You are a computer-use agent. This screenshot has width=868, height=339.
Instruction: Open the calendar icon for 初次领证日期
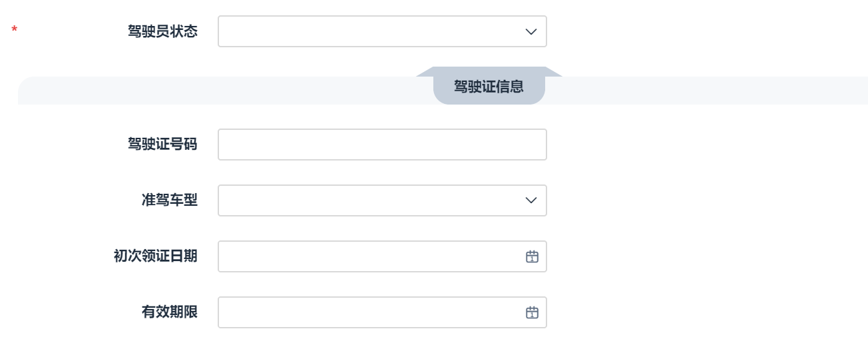(531, 256)
